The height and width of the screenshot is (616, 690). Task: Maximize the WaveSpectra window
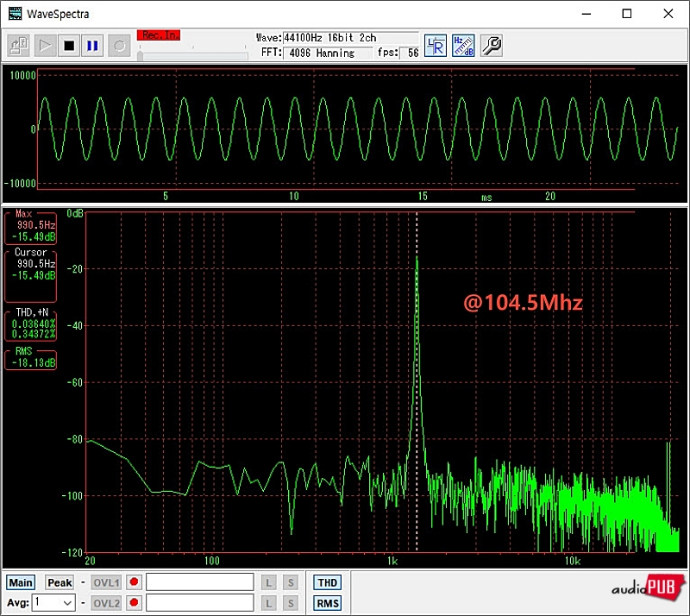coord(627,14)
